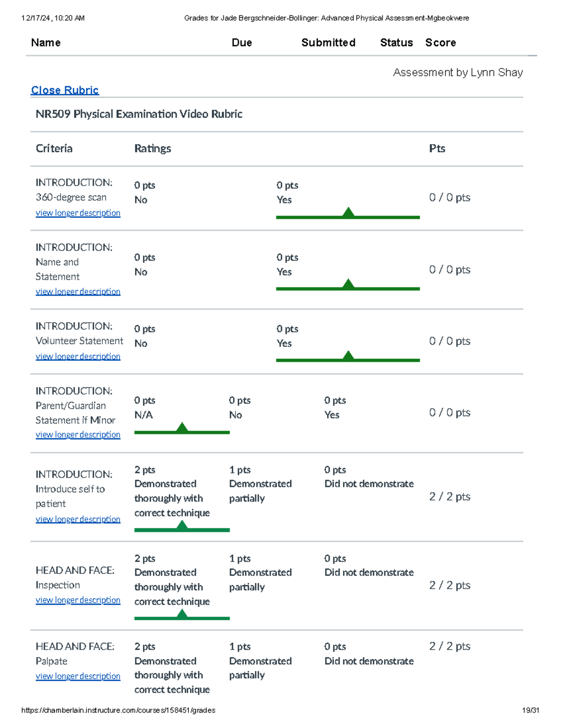This screenshot has height=728, width=563.
Task: Select the No rating for 360-degree scan
Action: pos(141,200)
